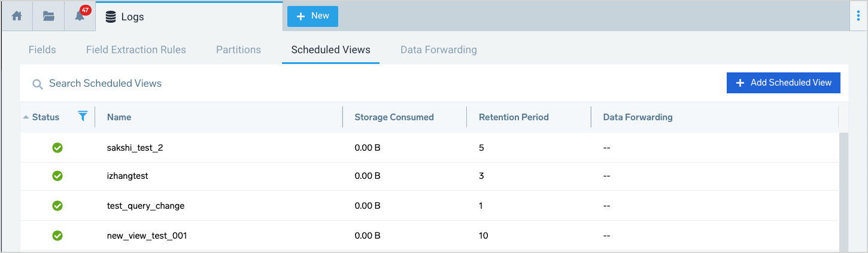This screenshot has width=868, height=253.
Task: Click the green status check for new_view_test_001
Action: [x=57, y=236]
